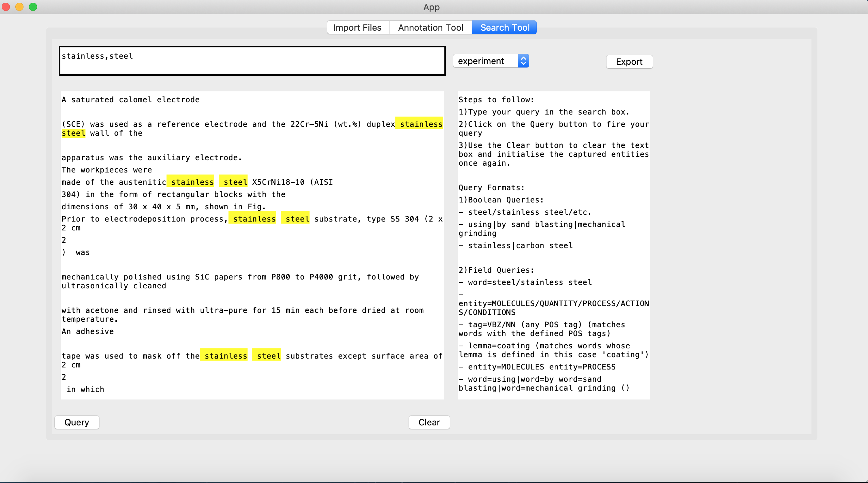The height and width of the screenshot is (483, 868).
Task: Select highlighted stainless before substrate
Action: click(253, 218)
